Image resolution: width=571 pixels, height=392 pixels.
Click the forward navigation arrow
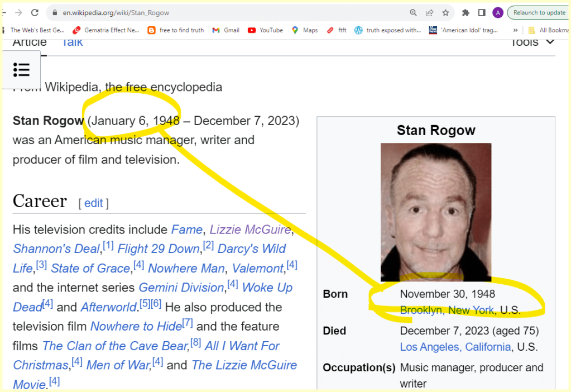tap(18, 12)
